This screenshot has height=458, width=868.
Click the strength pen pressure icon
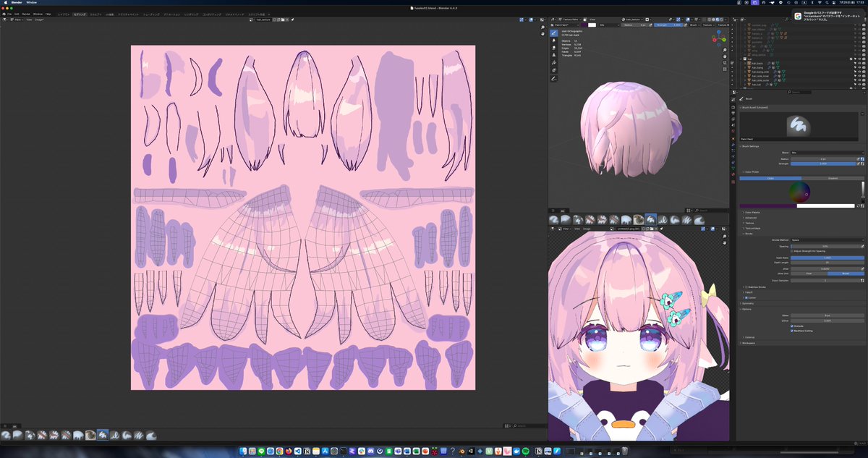pyautogui.click(x=859, y=164)
